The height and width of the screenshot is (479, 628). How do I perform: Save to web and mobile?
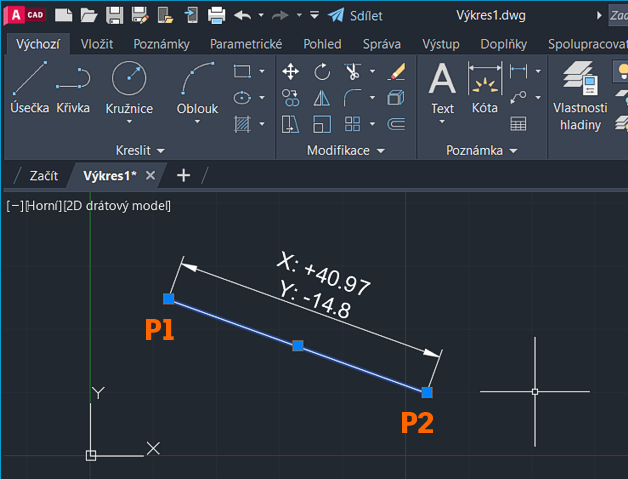click(191, 16)
